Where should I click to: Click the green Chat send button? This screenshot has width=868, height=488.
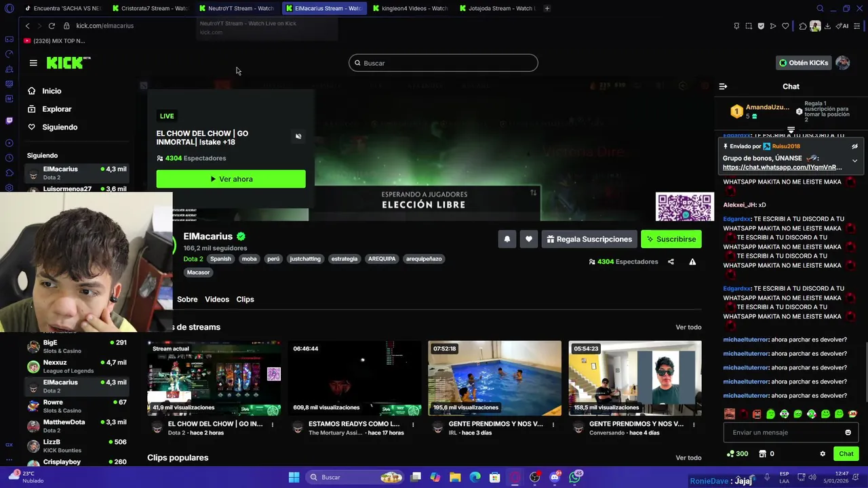click(x=846, y=454)
